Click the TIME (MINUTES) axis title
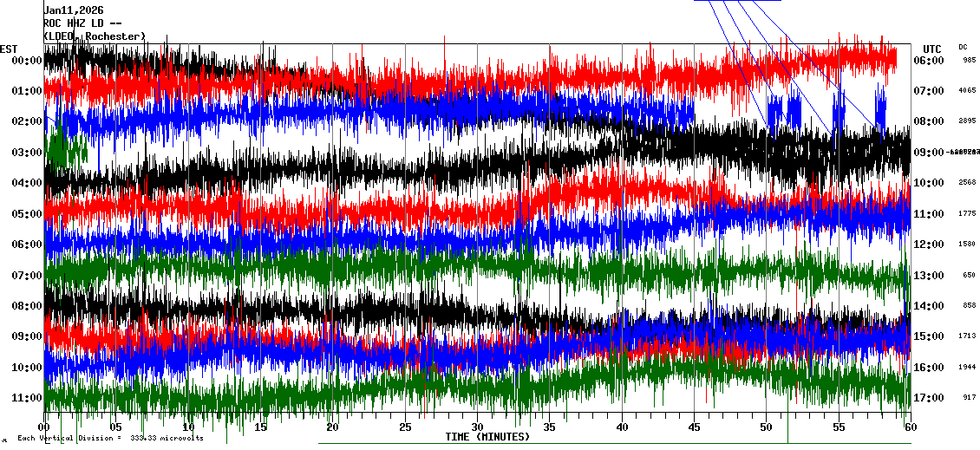Viewport: 980px width, 450px height. point(487,437)
